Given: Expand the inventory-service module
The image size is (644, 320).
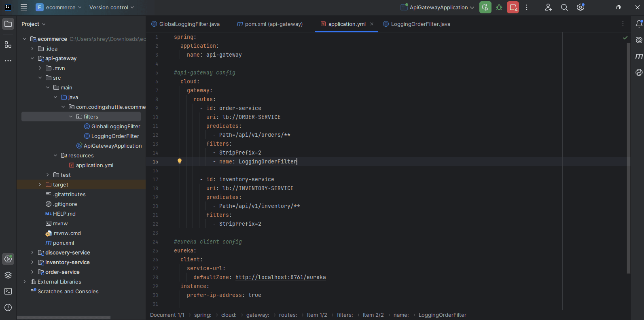Looking at the screenshot, I should [x=32, y=262].
